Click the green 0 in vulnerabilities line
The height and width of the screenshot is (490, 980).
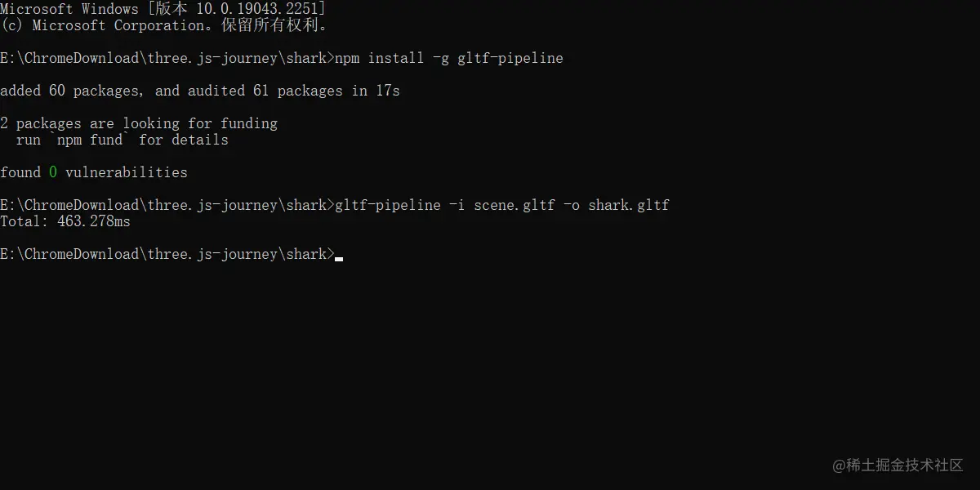point(53,172)
